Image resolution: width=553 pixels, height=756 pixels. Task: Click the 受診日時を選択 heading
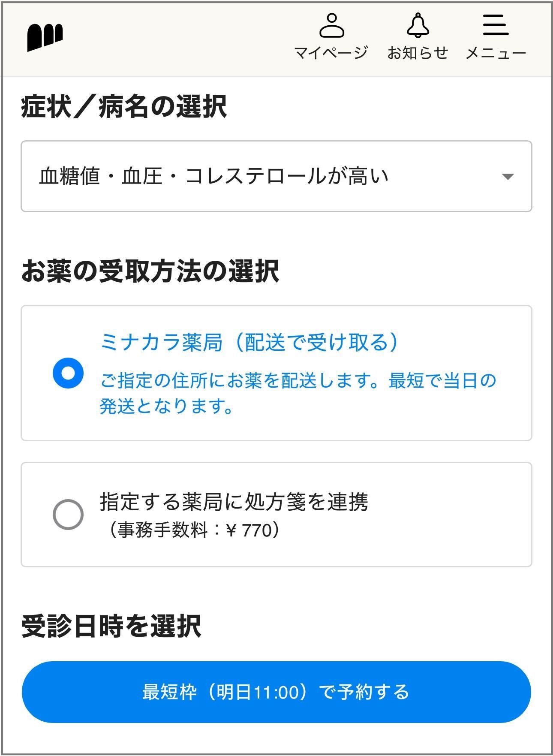(x=111, y=626)
